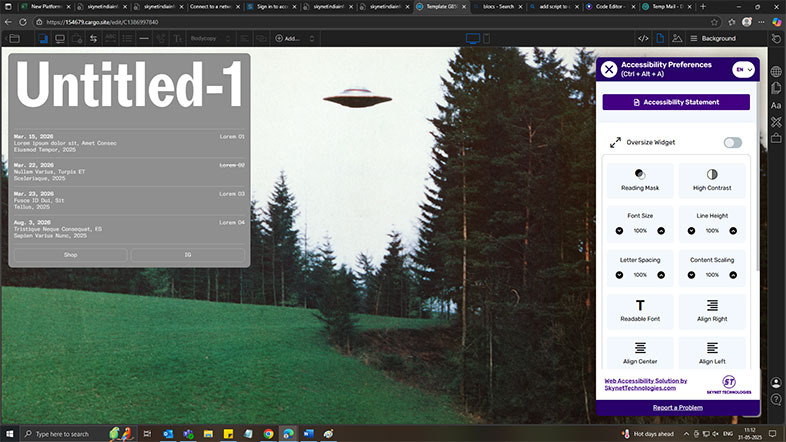Open the account profile sidebar icon

pyautogui.click(x=776, y=383)
